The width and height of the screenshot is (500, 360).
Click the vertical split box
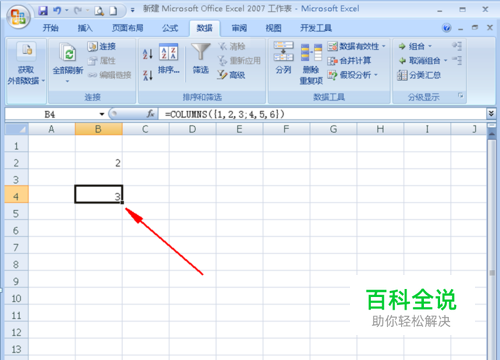pyautogui.click(x=492, y=125)
